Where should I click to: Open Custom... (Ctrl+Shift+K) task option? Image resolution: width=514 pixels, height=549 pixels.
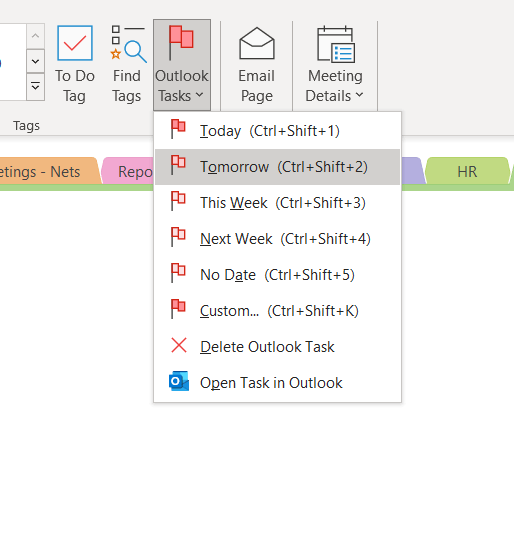(277, 311)
